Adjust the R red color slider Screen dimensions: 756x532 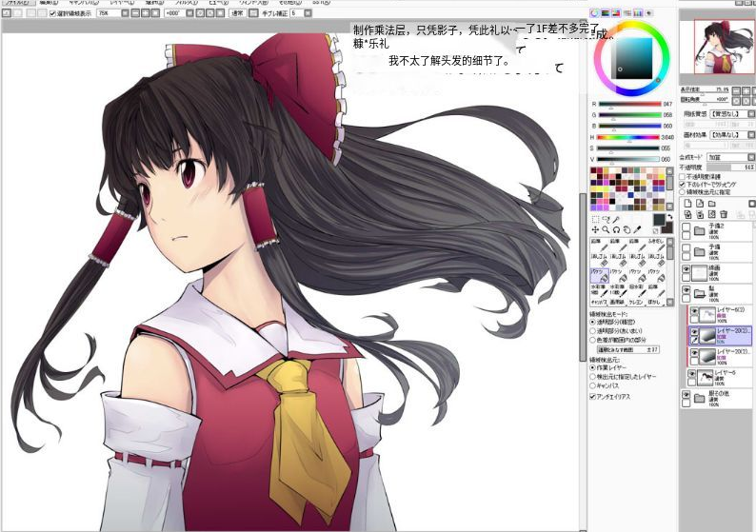coord(629,104)
